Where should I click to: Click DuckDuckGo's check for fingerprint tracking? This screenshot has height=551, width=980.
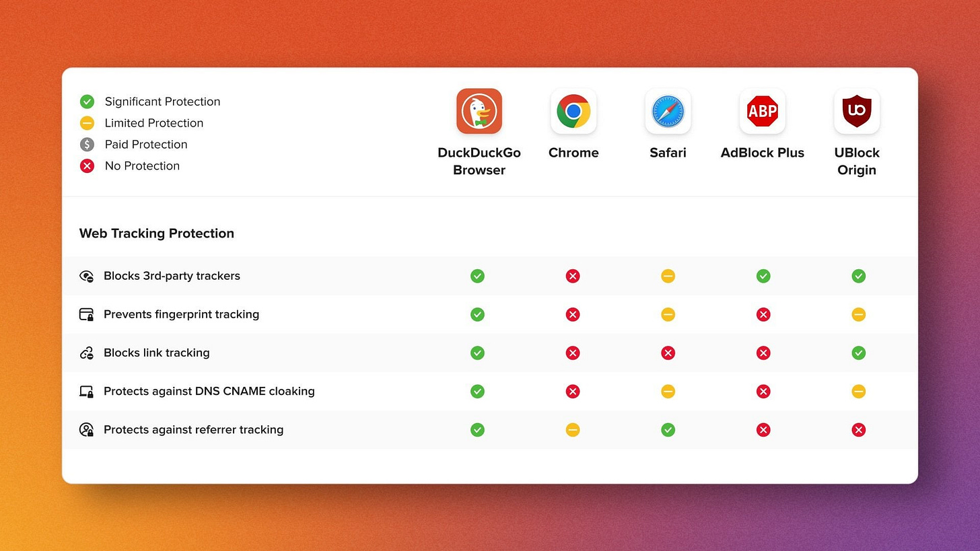point(477,314)
